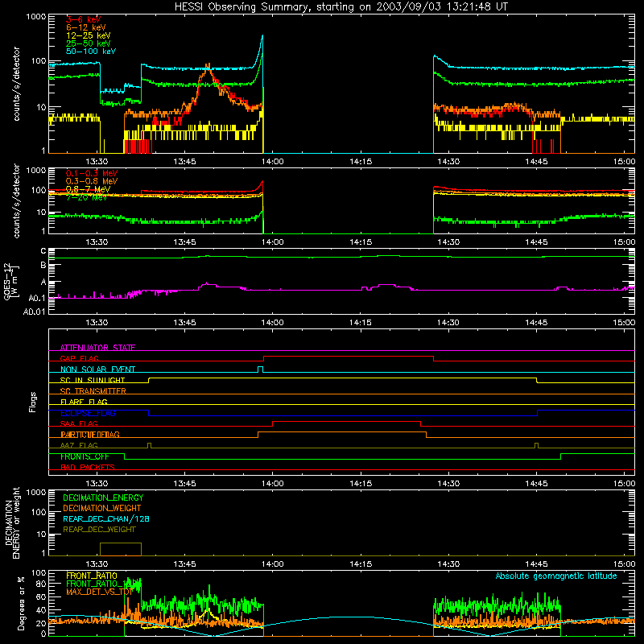Select the SAA_FLAG label
This screenshot has height=644, width=644.
point(79,424)
